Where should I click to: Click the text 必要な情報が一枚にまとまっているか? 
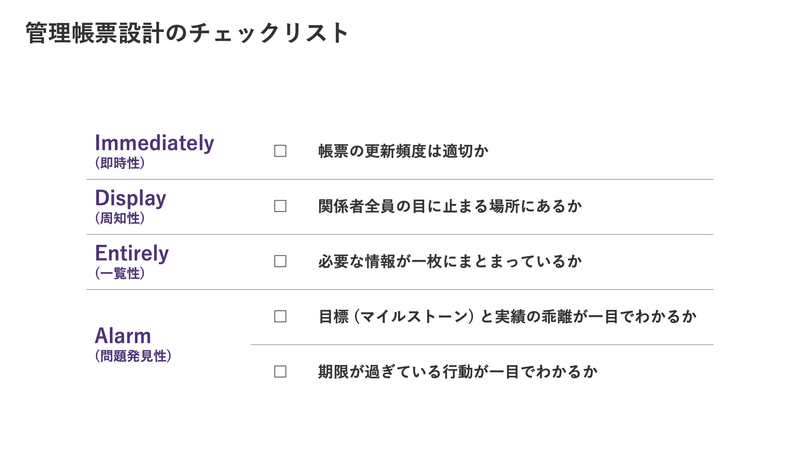pos(450,261)
